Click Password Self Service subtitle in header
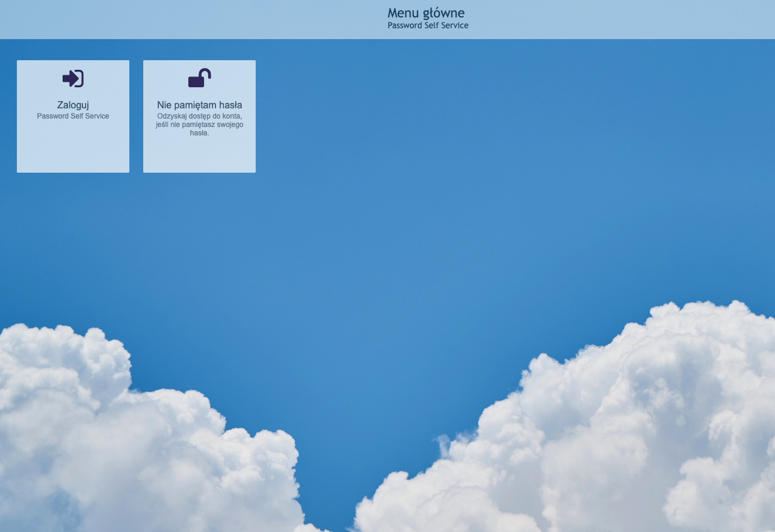Image resolution: width=775 pixels, height=532 pixels. 428,26
